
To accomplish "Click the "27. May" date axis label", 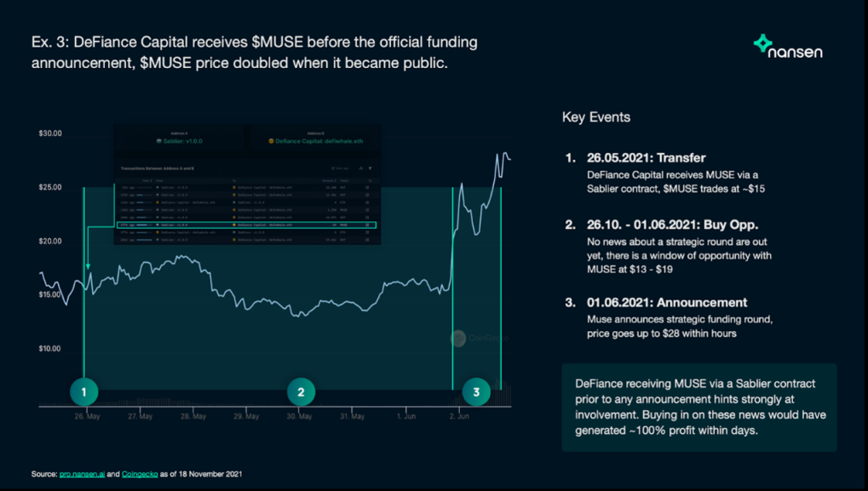I will pos(140,416).
